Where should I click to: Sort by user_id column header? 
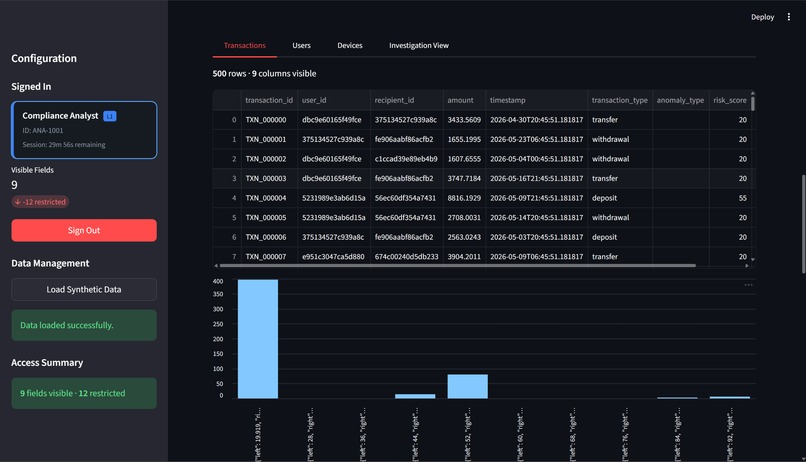pyautogui.click(x=334, y=100)
